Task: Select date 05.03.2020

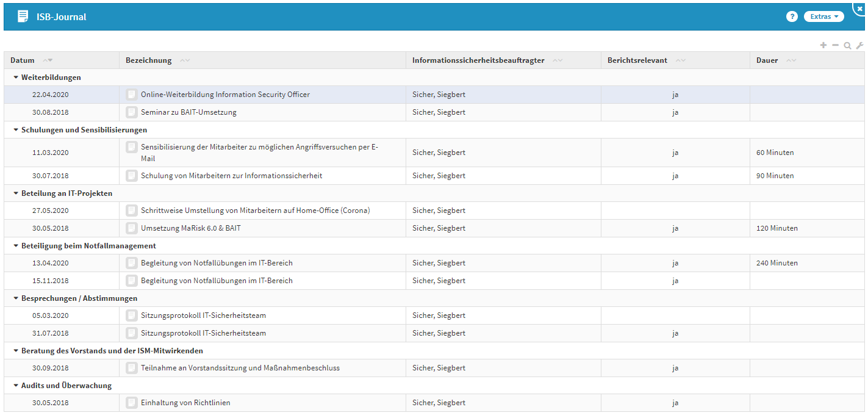Action: [x=51, y=315]
